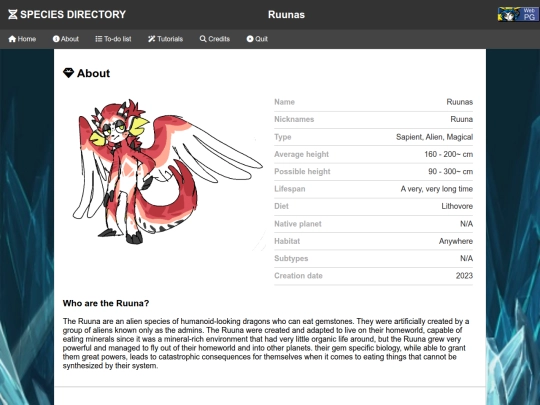Click the Web PG badge image
Screen dimensions: 540x405
(x=518, y=14)
